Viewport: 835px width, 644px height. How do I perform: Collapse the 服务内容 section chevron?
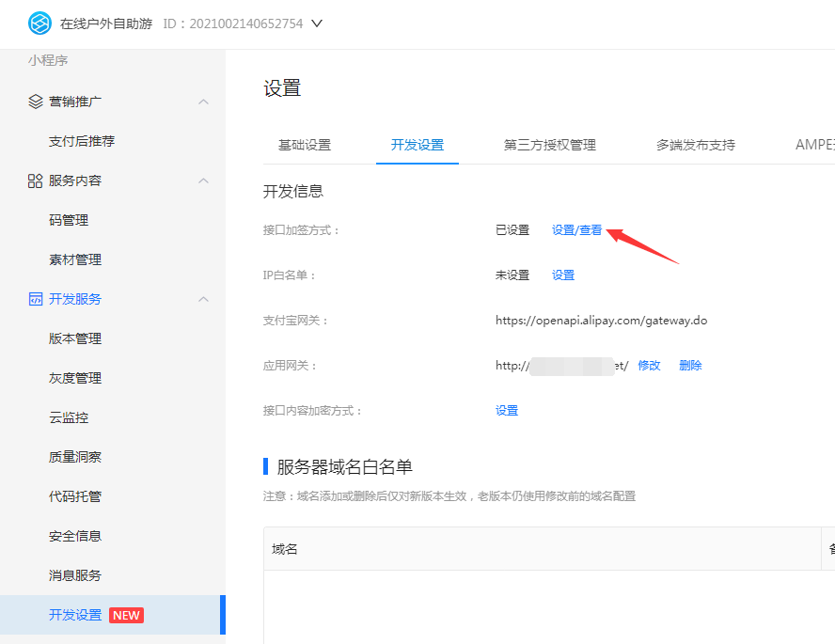[203, 181]
